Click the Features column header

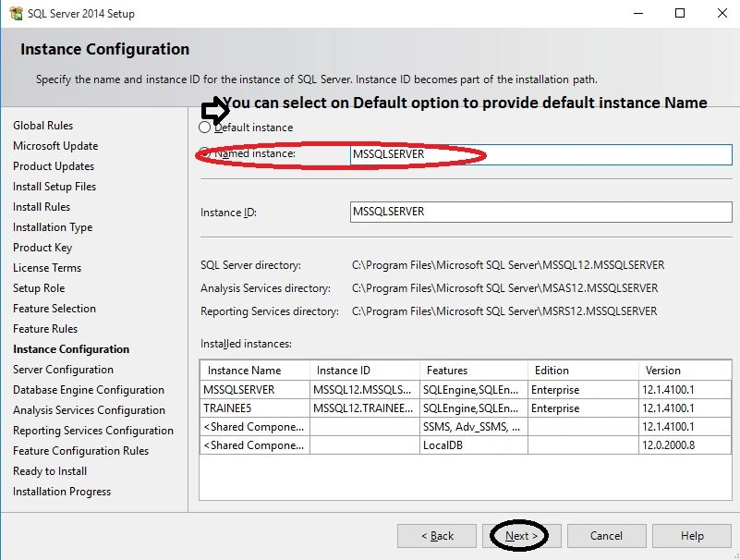coord(474,371)
